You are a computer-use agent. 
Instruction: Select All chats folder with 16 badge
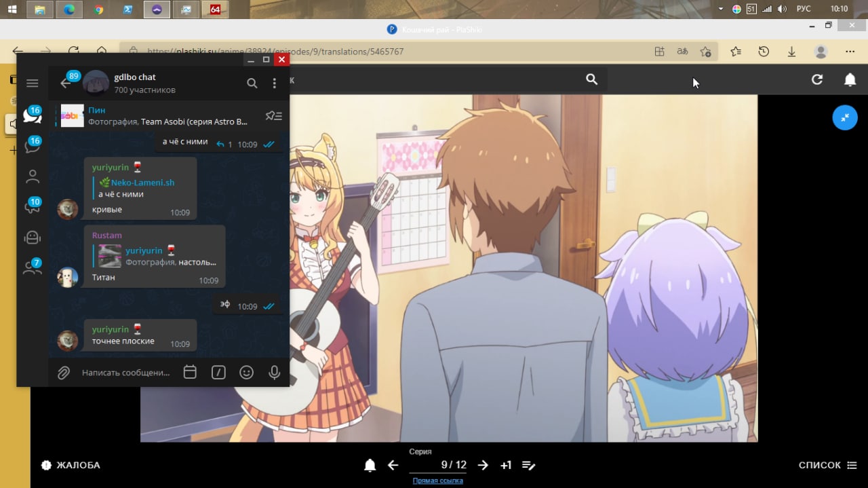pyautogui.click(x=32, y=114)
